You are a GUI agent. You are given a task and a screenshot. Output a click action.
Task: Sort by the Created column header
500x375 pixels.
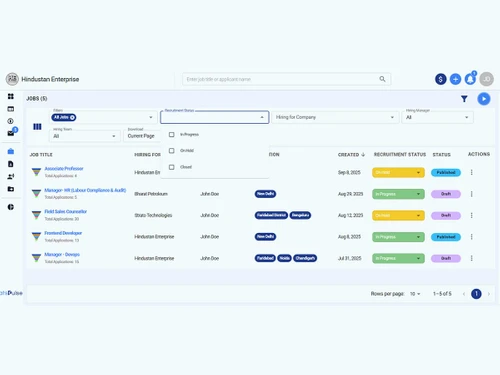coord(351,155)
